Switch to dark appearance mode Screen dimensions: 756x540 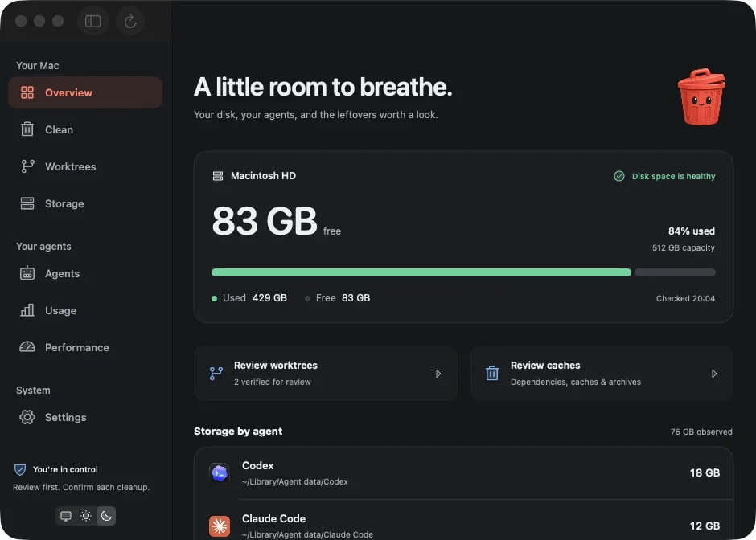[x=106, y=516]
